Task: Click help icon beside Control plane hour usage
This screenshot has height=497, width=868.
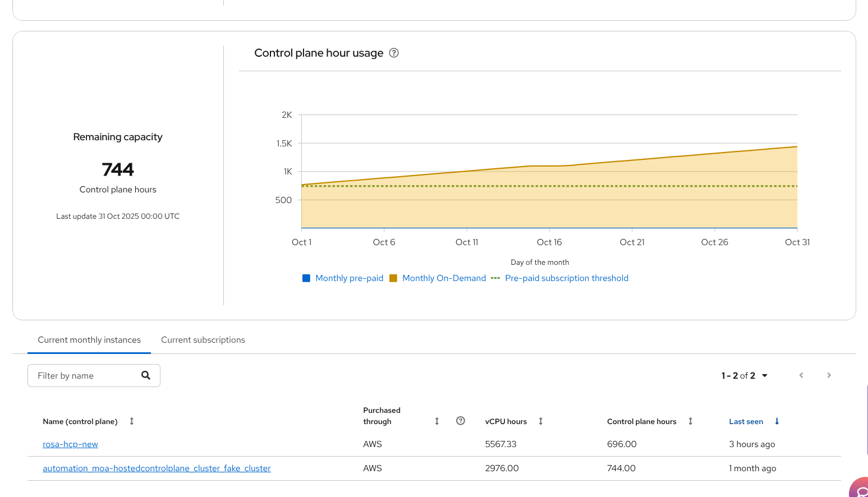Action: click(x=394, y=53)
